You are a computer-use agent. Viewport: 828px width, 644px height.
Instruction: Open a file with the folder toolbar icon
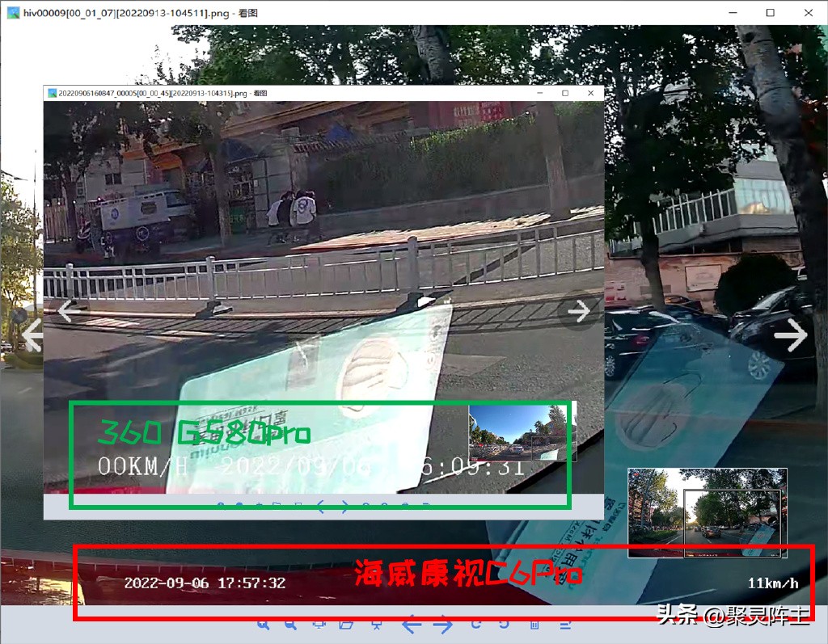click(x=348, y=625)
